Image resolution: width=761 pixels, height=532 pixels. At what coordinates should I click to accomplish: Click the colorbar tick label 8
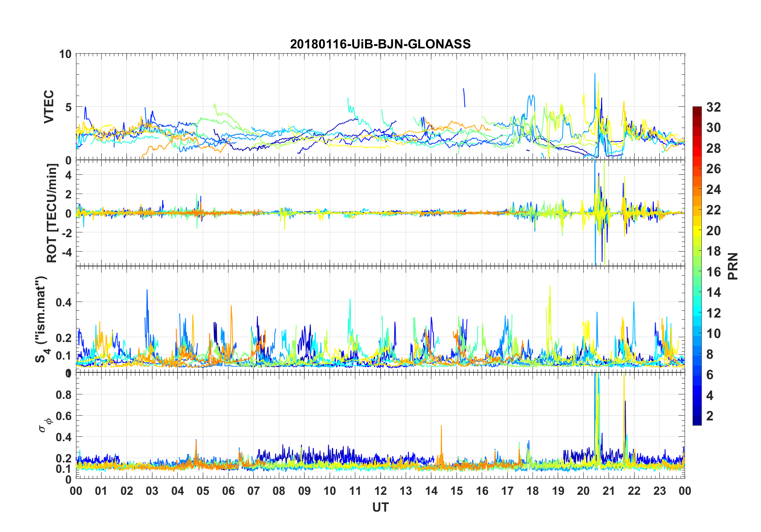(710, 354)
